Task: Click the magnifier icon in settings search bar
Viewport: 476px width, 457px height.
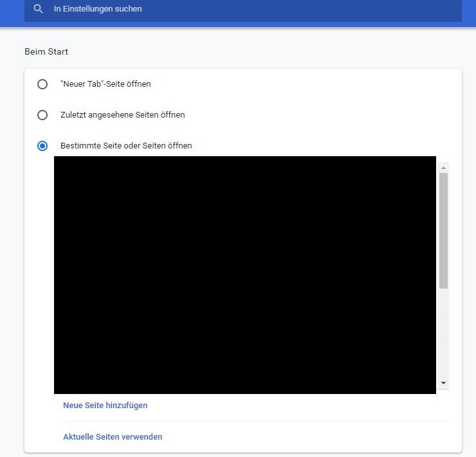Action: [38, 9]
